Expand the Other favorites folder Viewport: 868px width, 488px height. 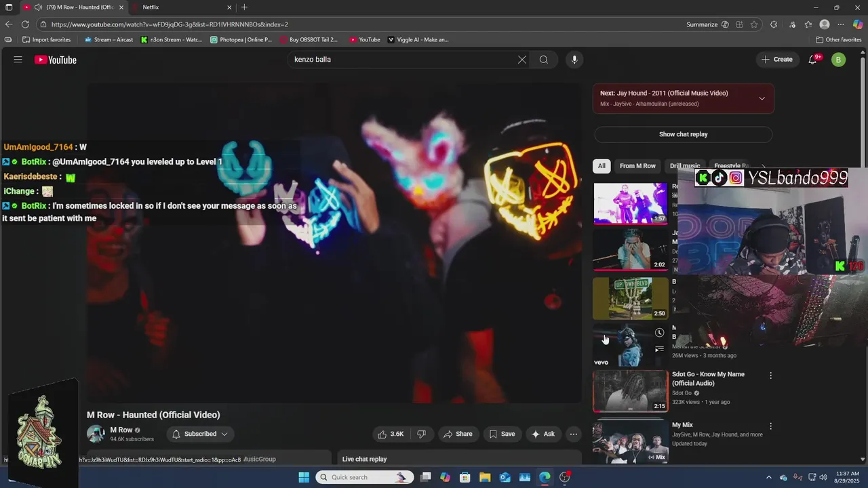click(838, 39)
